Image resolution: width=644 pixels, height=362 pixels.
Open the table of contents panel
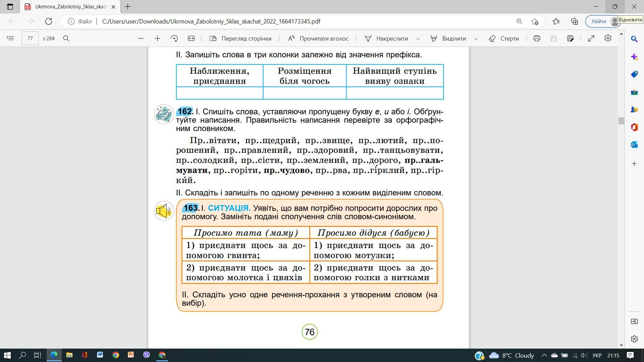(10, 39)
